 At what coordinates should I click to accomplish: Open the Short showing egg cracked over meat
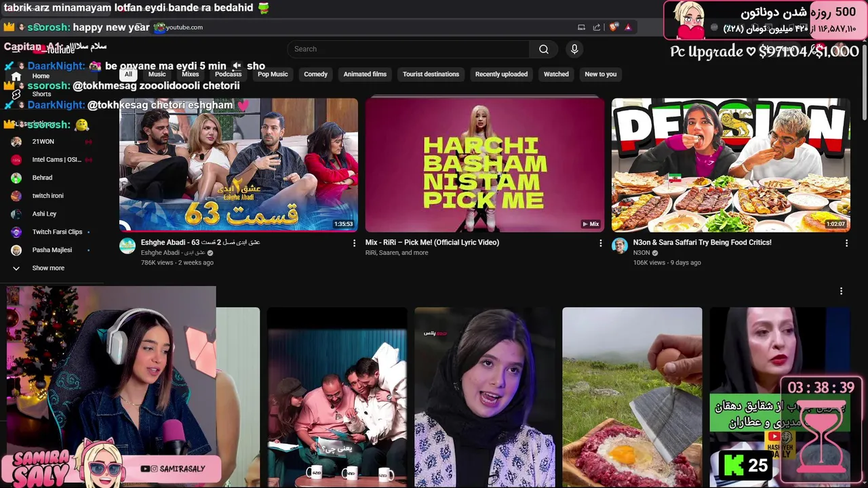tap(632, 397)
